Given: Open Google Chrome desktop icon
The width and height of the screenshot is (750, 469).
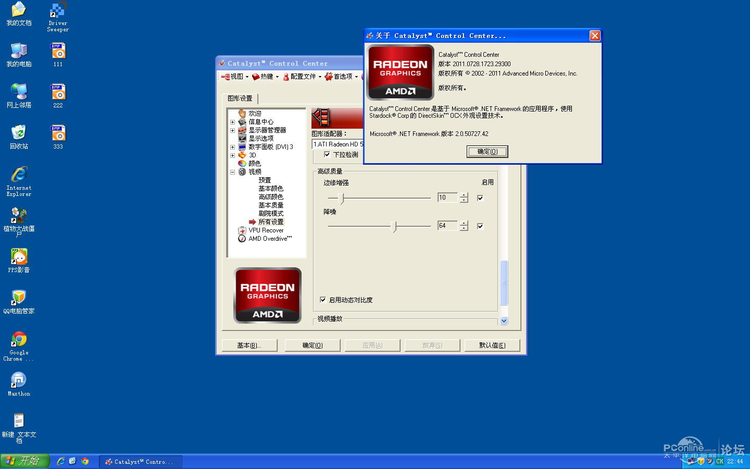Looking at the screenshot, I should pyautogui.click(x=19, y=346).
